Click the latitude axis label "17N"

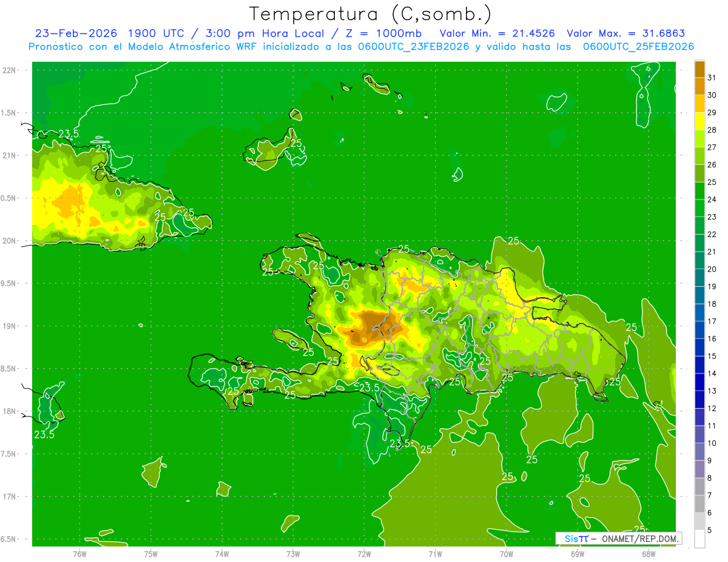tap(10, 497)
